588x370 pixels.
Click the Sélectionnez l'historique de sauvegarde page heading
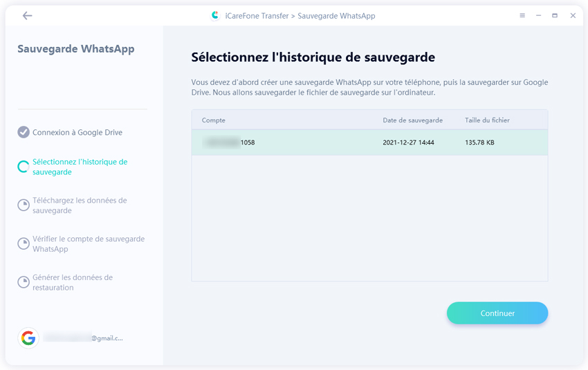tap(313, 57)
